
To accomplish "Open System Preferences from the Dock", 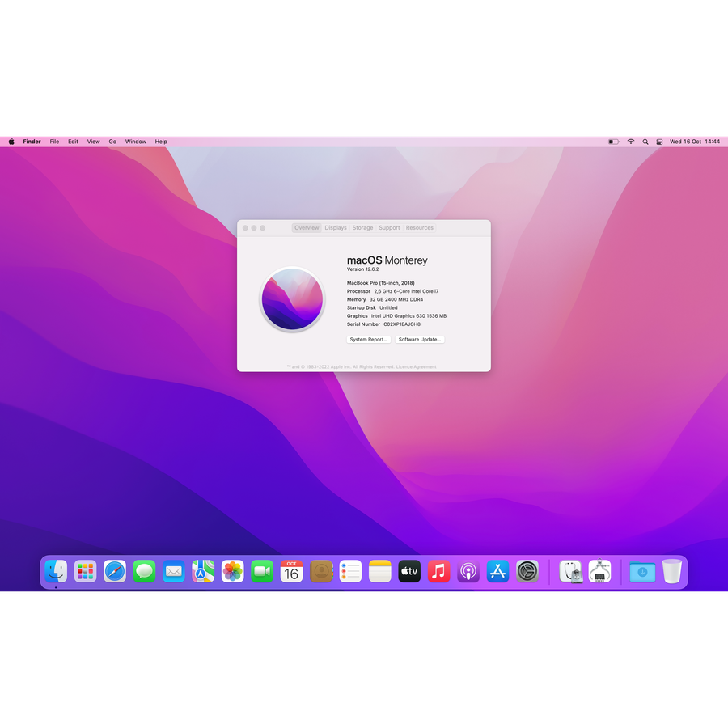I will 527,572.
